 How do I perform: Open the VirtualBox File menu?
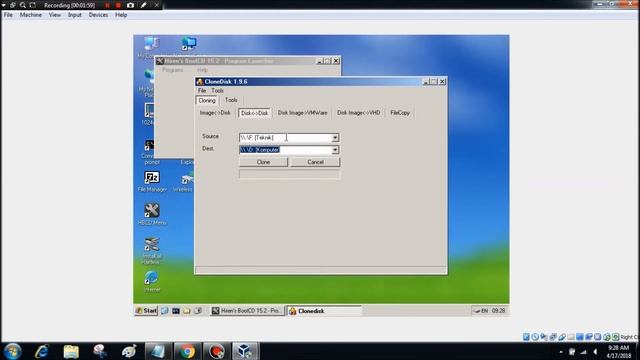(8, 15)
